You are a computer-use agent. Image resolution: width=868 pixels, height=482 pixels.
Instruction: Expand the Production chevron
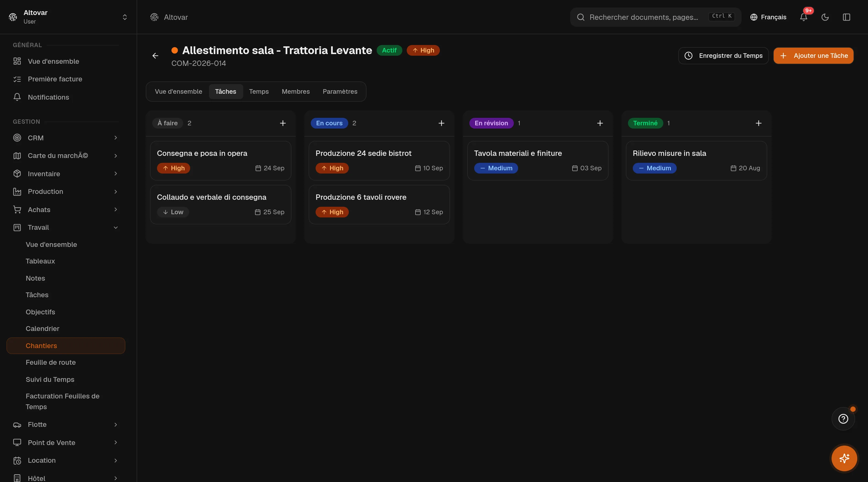click(115, 192)
